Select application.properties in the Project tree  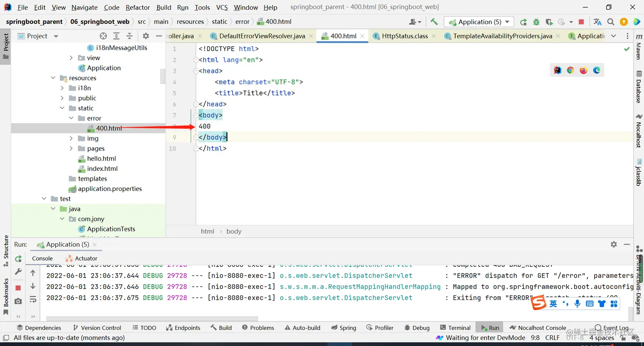(x=110, y=189)
